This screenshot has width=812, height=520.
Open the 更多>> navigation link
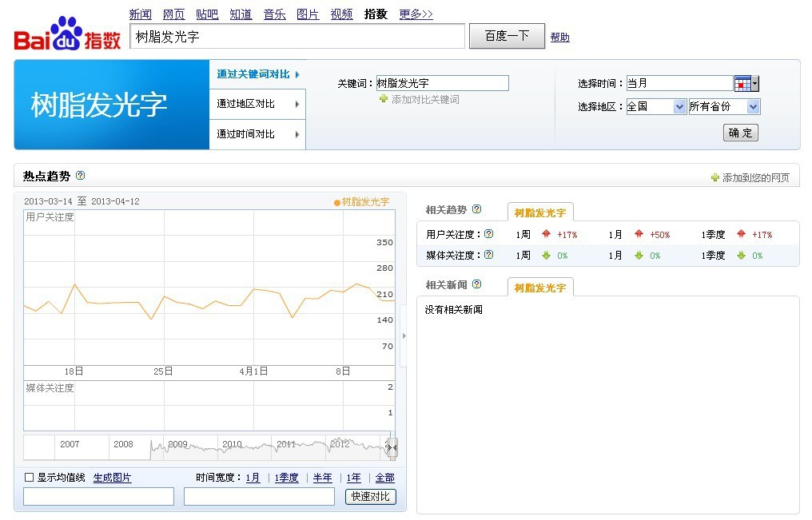[416, 14]
